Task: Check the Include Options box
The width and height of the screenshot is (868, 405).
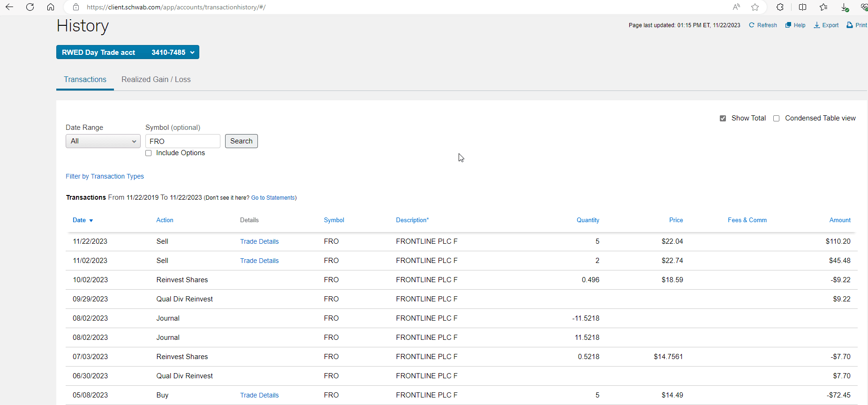Action: (149, 153)
